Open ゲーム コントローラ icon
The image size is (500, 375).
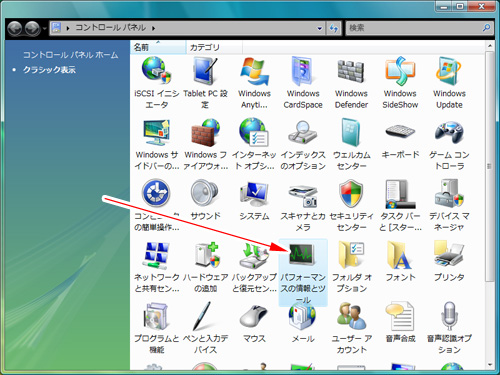pos(449,132)
